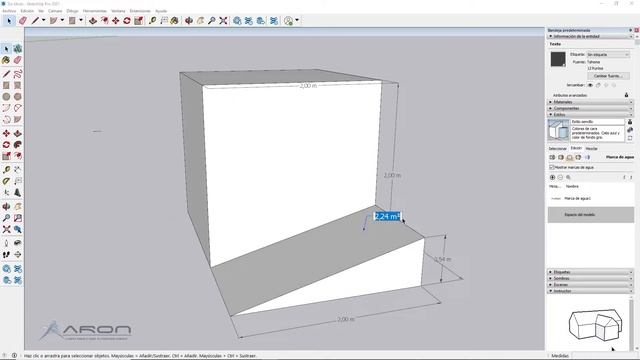Select the Zoom magnifier in top toolbar
This screenshot has height=360, width=640.
(211, 20)
